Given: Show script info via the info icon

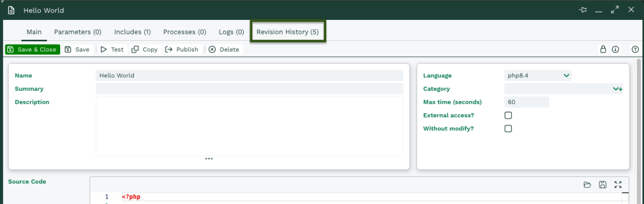Looking at the screenshot, I should tap(615, 49).
